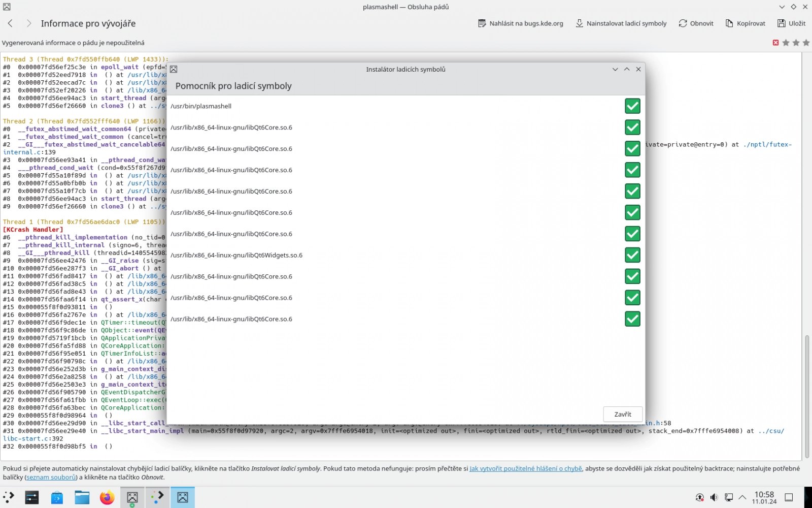
Task: Click the QTimer::timeout frame #17
Action: click(85, 323)
